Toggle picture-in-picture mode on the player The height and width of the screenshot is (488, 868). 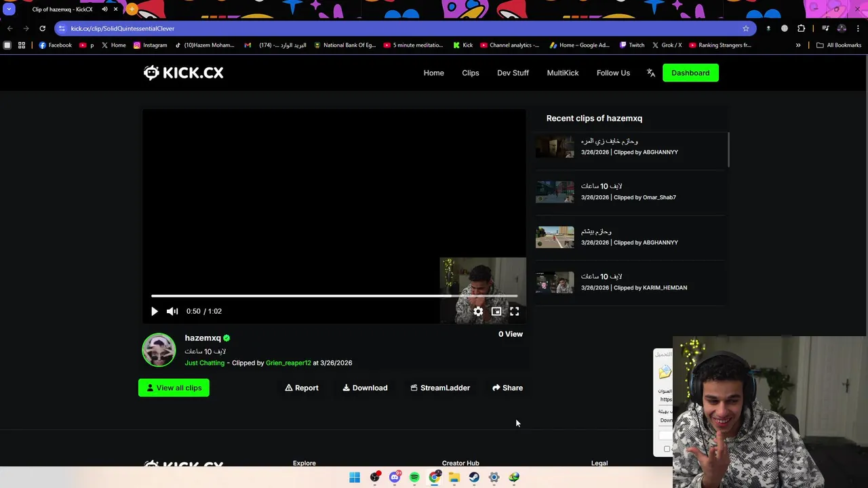point(496,311)
